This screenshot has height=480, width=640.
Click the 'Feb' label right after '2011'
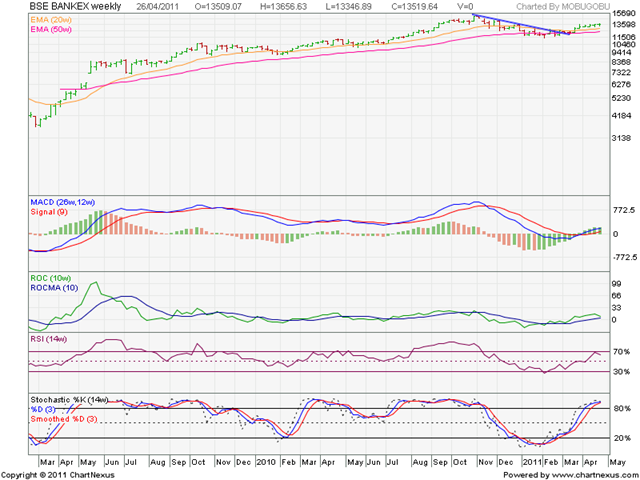pyautogui.click(x=552, y=462)
